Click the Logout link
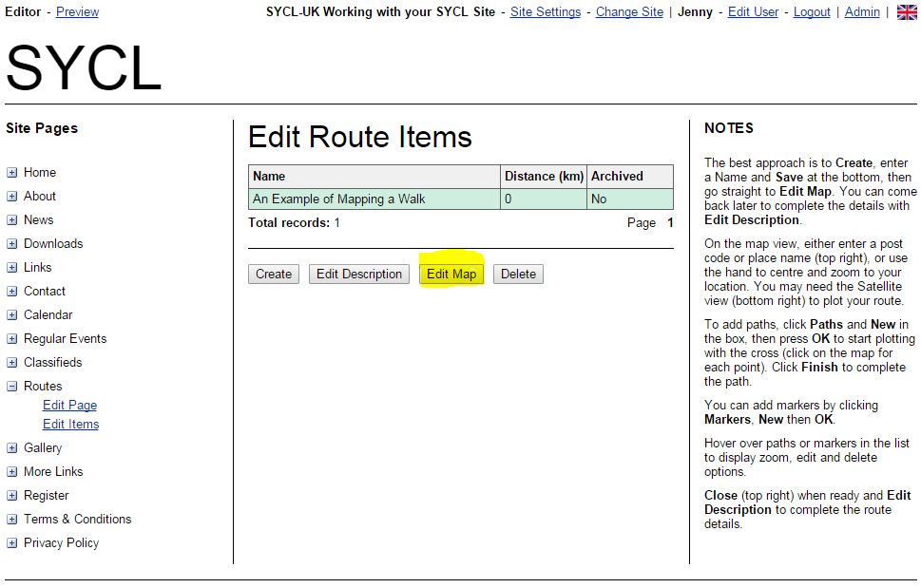The height and width of the screenshot is (588, 921). 812,11
